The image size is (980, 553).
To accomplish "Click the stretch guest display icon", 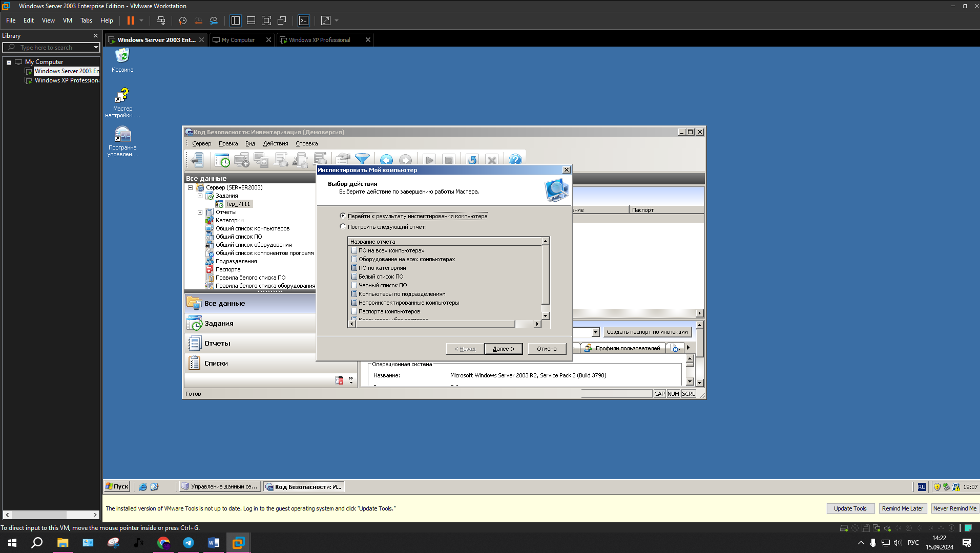I will tap(326, 20).
